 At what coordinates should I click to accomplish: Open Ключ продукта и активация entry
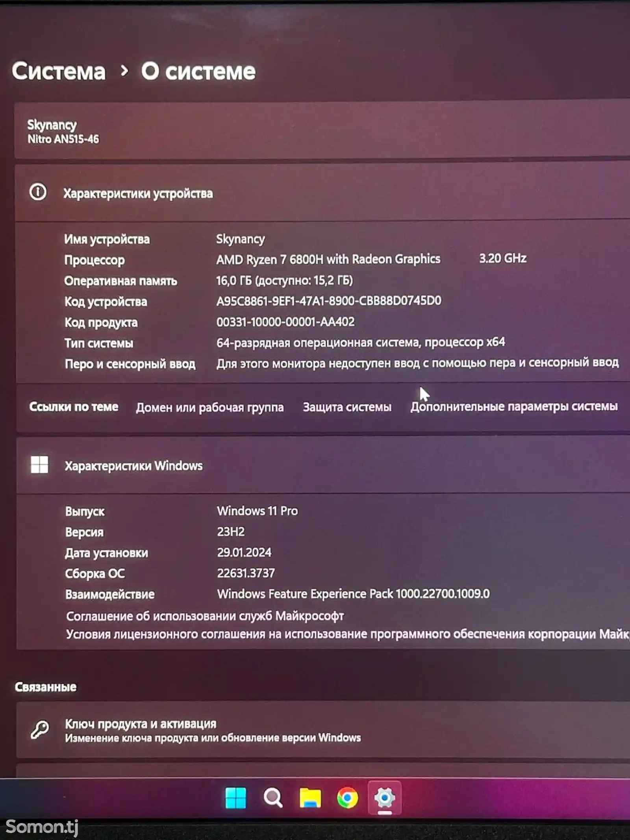pos(323,730)
